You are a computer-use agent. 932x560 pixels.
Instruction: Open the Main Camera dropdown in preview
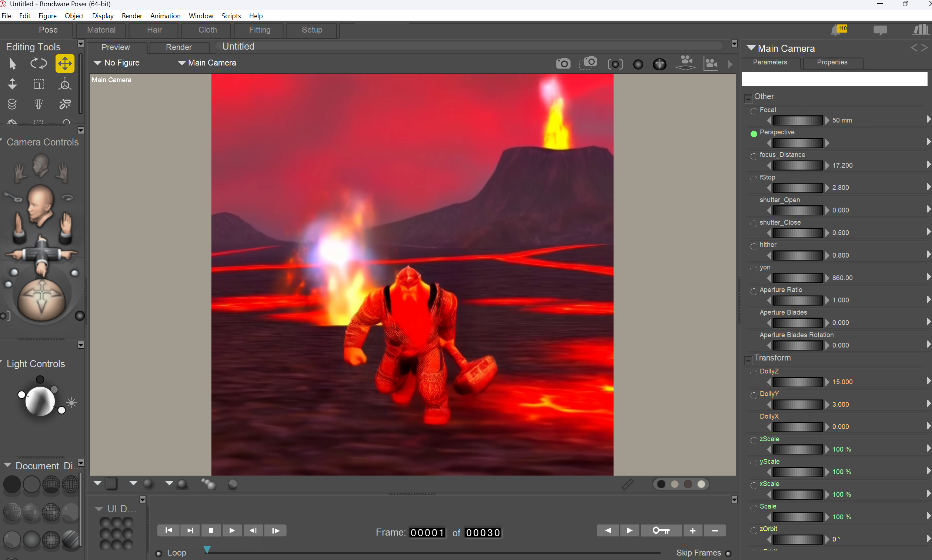click(207, 63)
